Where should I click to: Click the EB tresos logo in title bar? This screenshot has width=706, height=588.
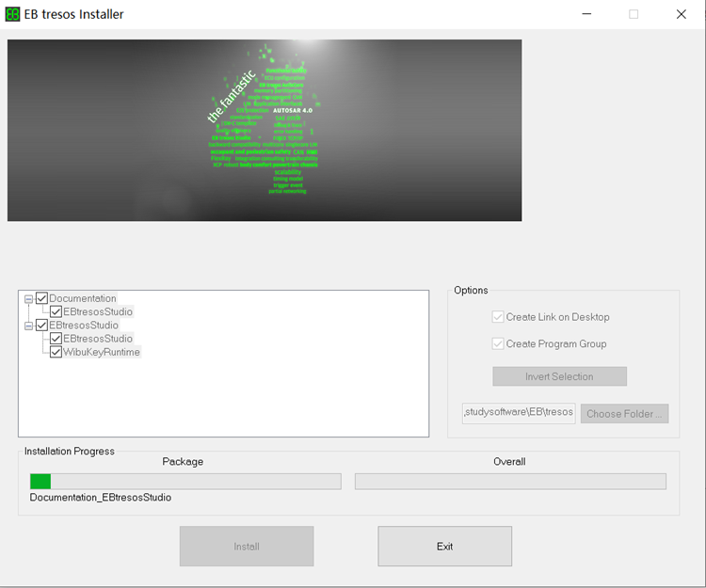(13, 14)
